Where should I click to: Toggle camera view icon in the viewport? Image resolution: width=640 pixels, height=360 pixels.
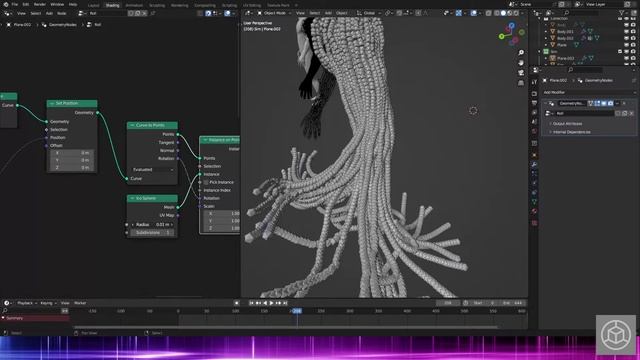[x=521, y=73]
